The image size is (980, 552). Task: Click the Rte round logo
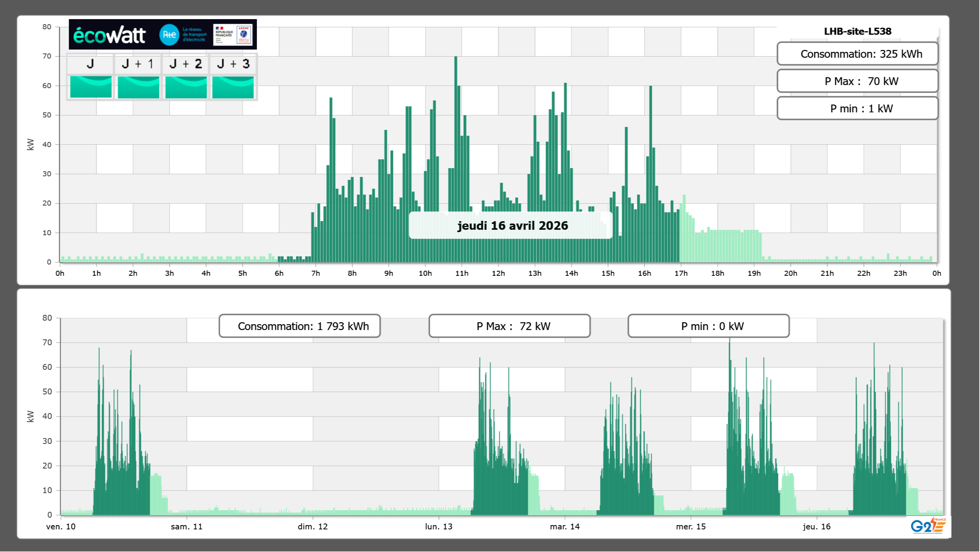tap(169, 35)
